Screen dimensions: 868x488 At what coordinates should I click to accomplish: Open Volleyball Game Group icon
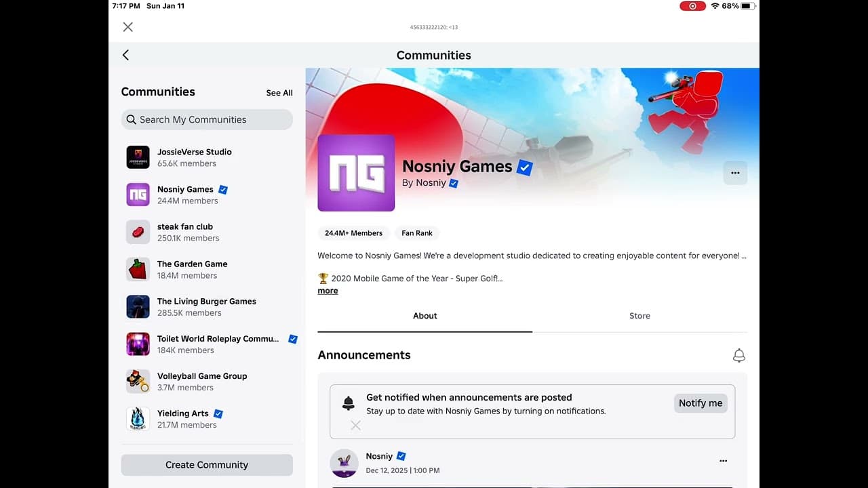138,381
